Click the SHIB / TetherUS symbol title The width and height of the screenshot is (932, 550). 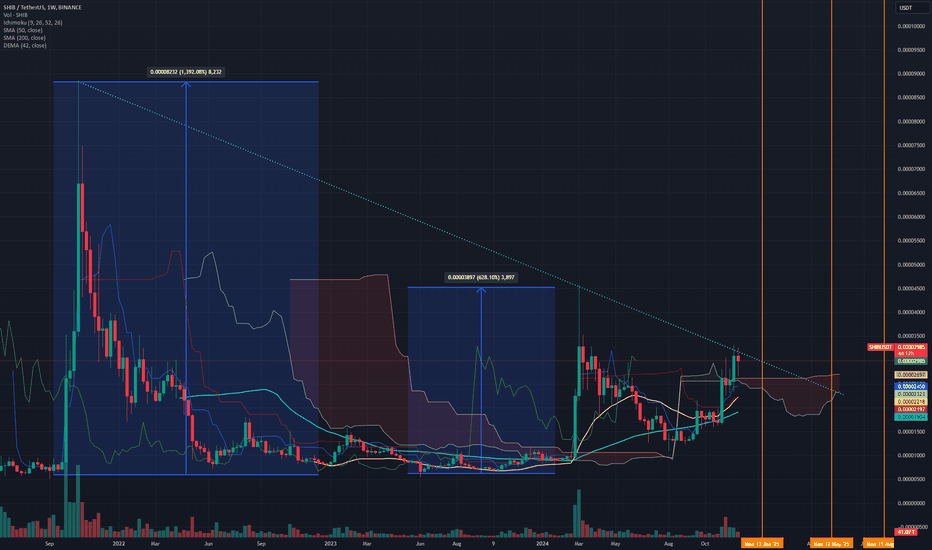pyautogui.click(x=42, y=7)
